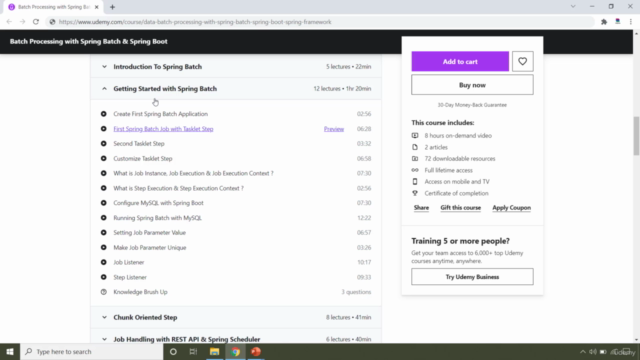The image size is (640, 360).
Task: Click the volume icon in system tray
Action: click(593, 351)
